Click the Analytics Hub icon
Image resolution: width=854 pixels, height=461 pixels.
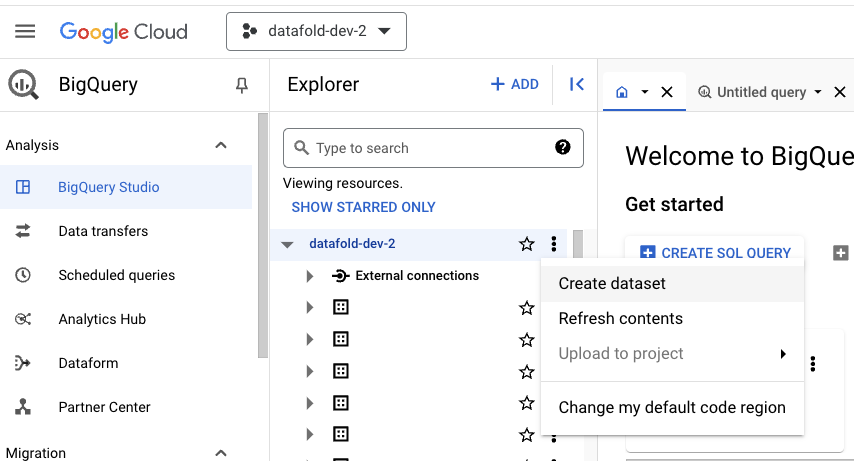click(23, 319)
